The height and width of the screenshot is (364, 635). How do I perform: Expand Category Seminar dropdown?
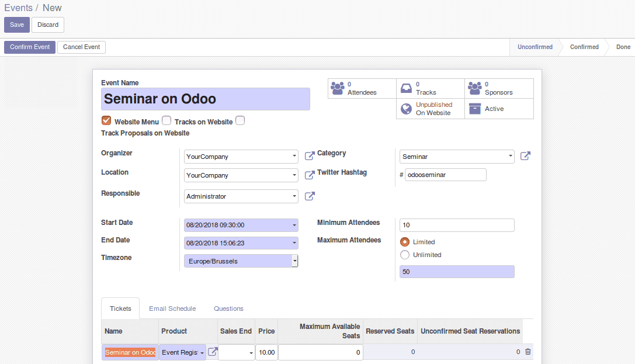click(x=510, y=156)
